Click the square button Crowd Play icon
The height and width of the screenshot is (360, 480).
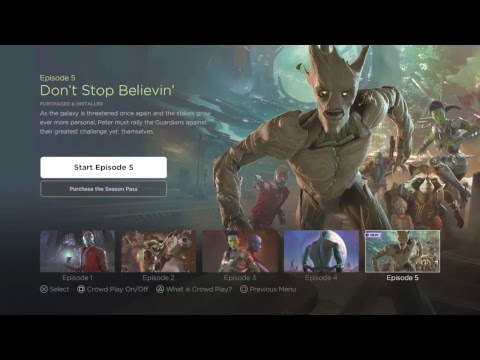click(x=81, y=289)
